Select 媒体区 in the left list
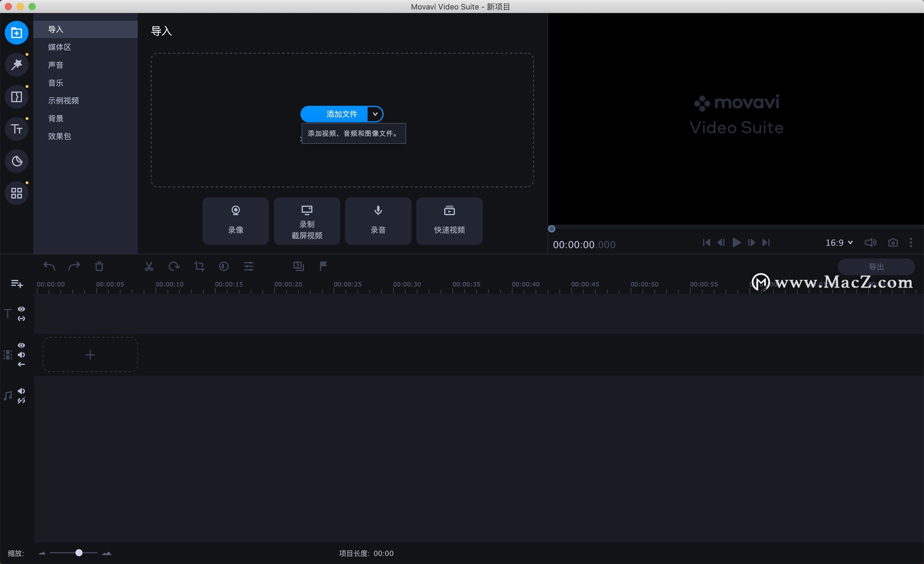This screenshot has height=564, width=924. click(x=60, y=47)
